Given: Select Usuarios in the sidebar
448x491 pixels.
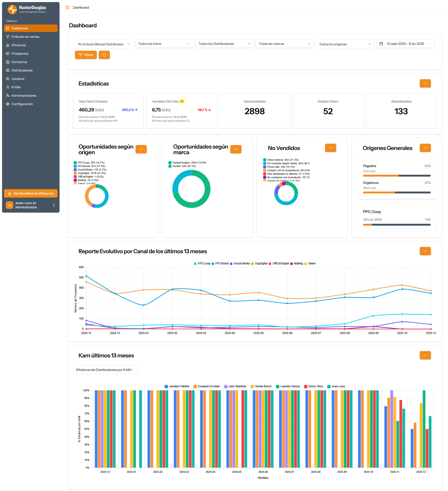Looking at the screenshot, I should coord(18,79).
